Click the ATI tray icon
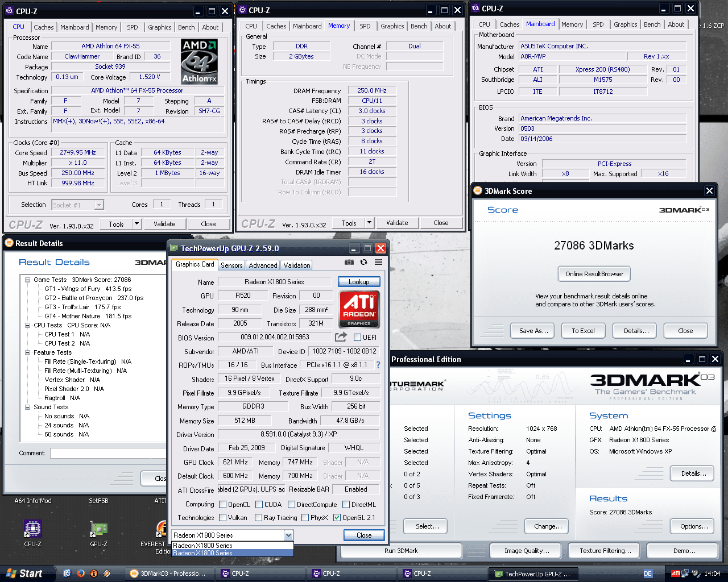The height and width of the screenshot is (582, 728). point(675,573)
